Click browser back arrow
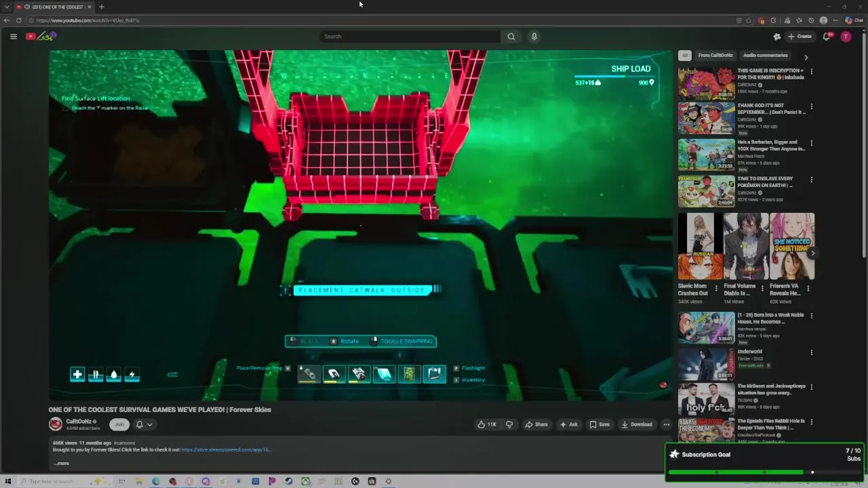 pyautogui.click(x=7, y=20)
